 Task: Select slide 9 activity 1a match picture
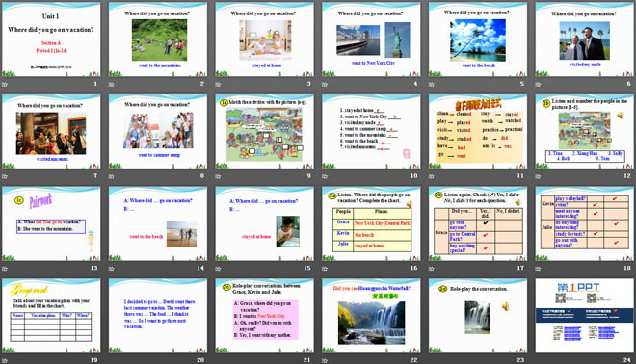264,131
